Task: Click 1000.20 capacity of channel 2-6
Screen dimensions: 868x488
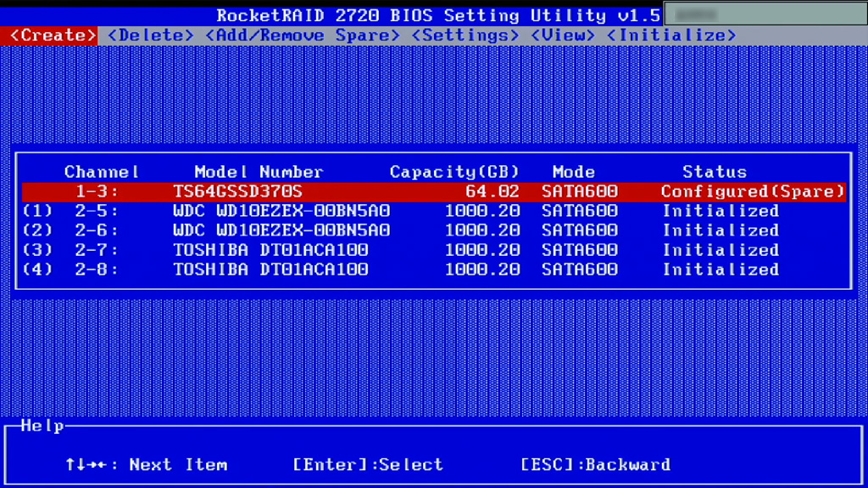Action: [x=482, y=230]
